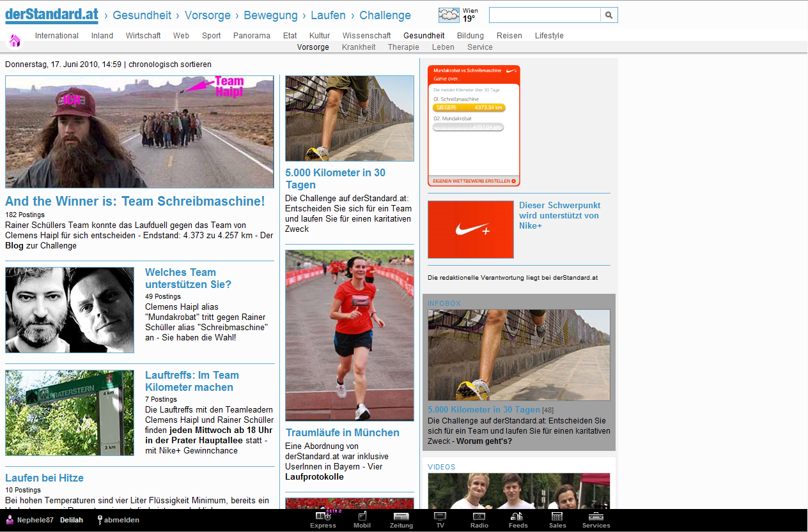Open the Laufprotokolle link
This screenshot has height=532, width=808.
click(315, 477)
